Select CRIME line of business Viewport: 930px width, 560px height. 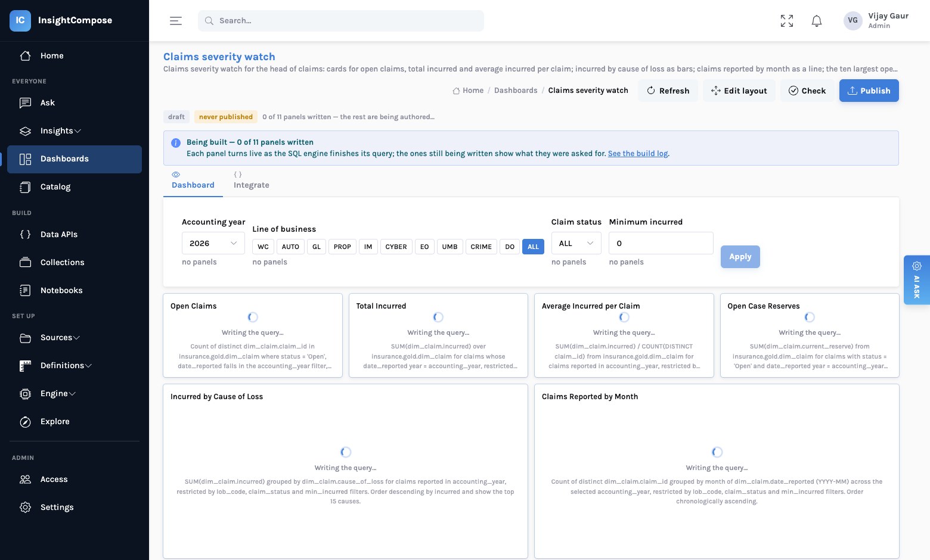click(x=481, y=247)
